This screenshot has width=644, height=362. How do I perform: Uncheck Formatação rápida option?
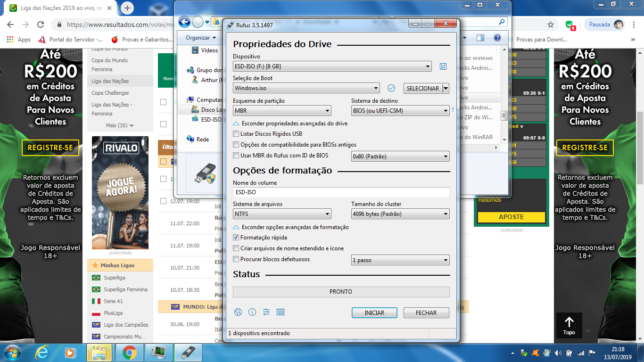click(x=236, y=238)
